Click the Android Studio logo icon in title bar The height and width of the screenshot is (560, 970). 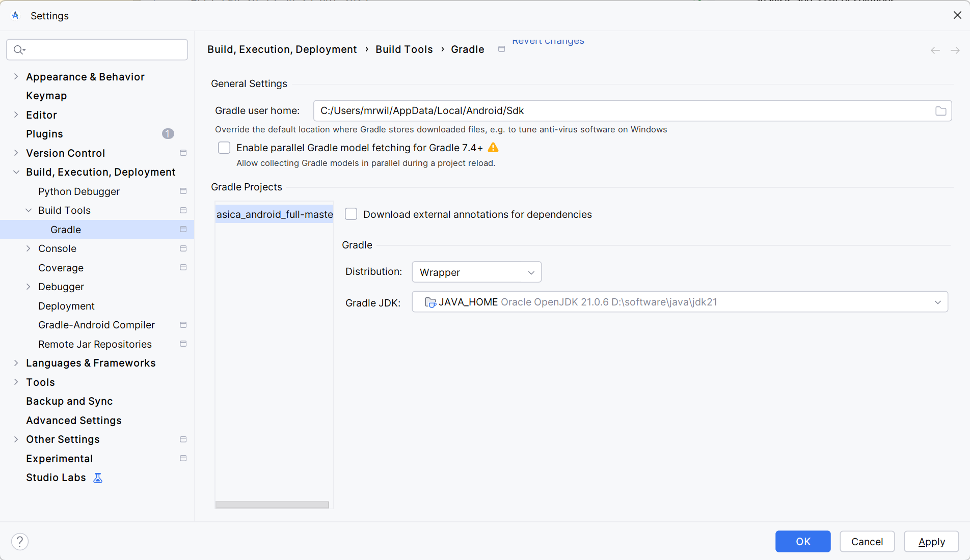point(15,16)
